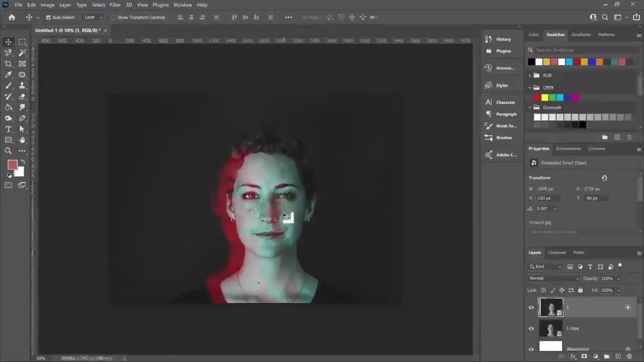Open the Normal blend mode dropdown
Screen dimensions: 644x362
click(554, 279)
